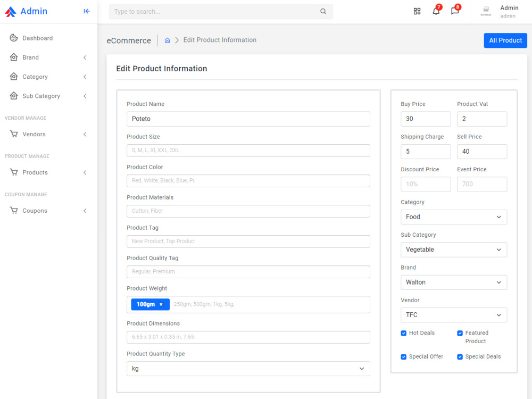Toggle the Hot Deals checkbox

click(x=403, y=333)
